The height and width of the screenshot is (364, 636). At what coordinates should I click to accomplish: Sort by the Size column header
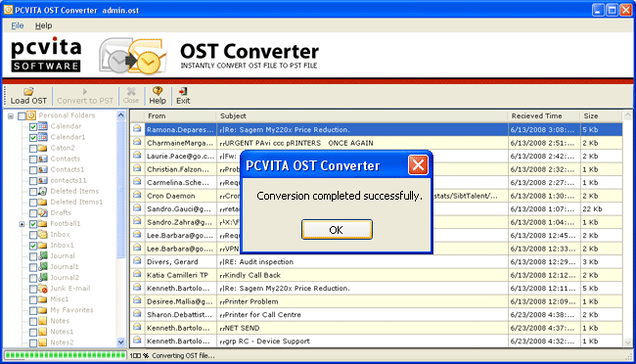click(x=601, y=116)
